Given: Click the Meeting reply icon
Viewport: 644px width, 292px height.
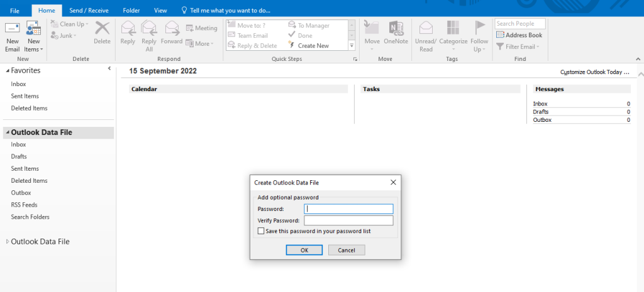Looking at the screenshot, I should 190,28.
